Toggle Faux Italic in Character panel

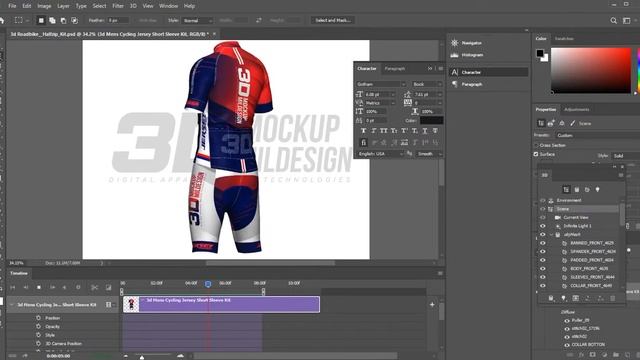(x=373, y=131)
